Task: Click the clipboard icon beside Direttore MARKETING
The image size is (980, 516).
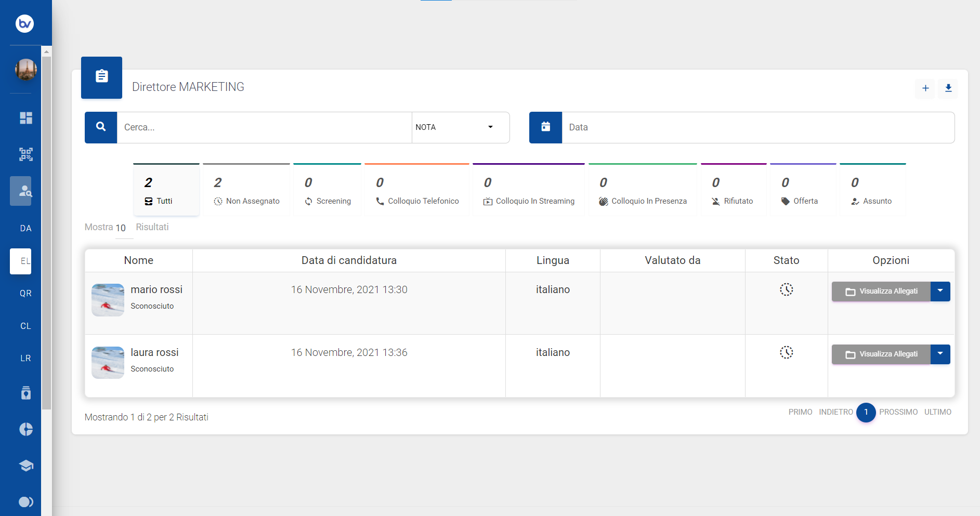Action: point(101,77)
